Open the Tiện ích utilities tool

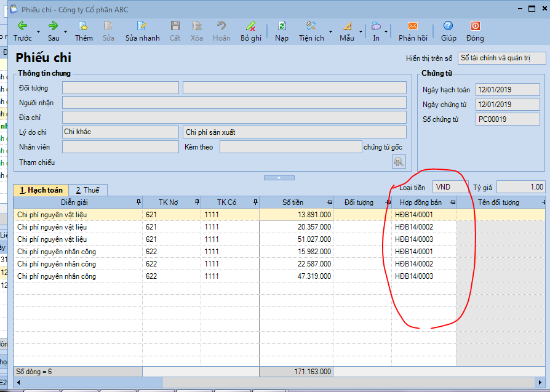point(311,31)
